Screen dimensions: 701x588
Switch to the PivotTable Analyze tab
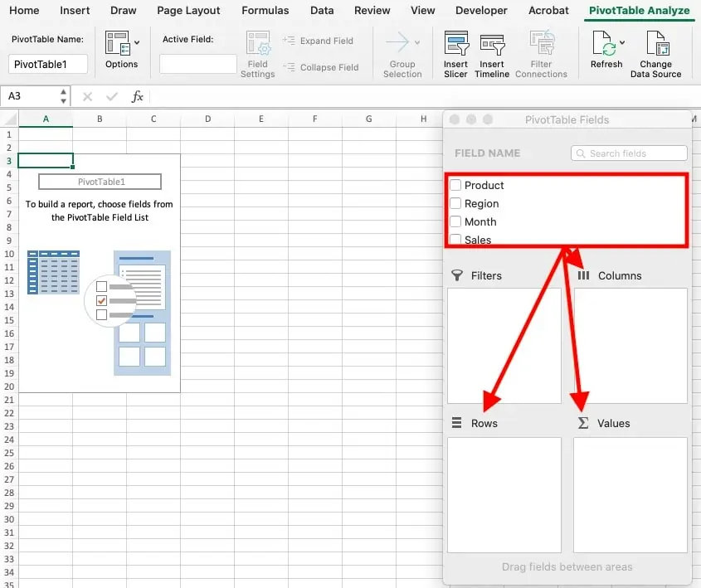(639, 11)
